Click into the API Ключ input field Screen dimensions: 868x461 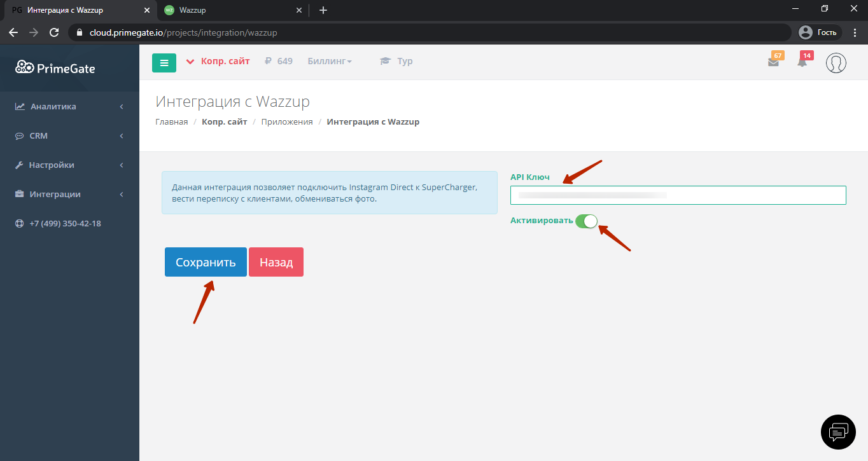tap(678, 195)
